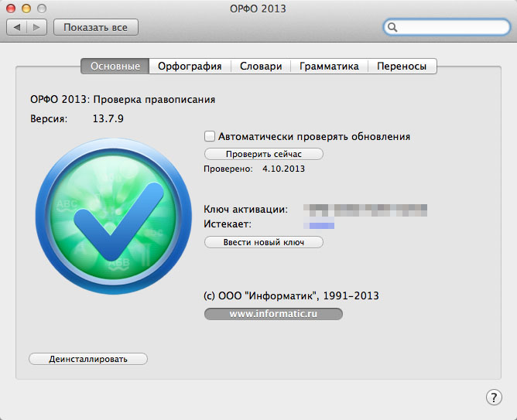Click the Версия label
517x420 pixels.
(49, 118)
